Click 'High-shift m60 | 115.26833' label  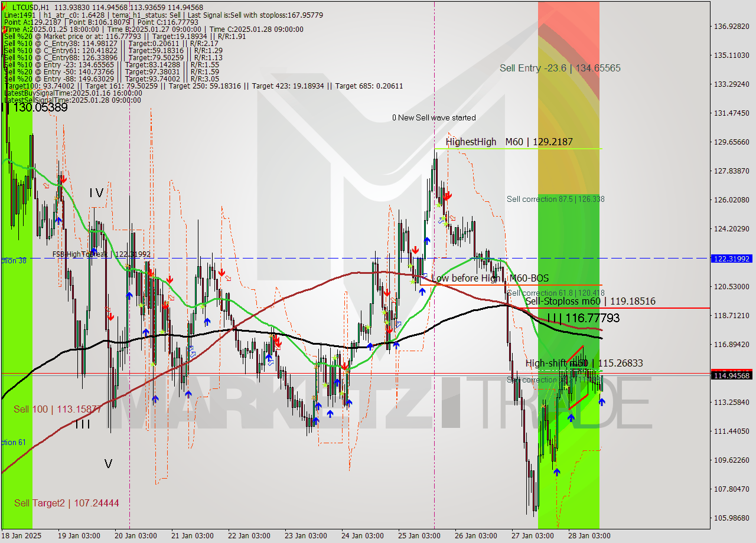pos(584,363)
